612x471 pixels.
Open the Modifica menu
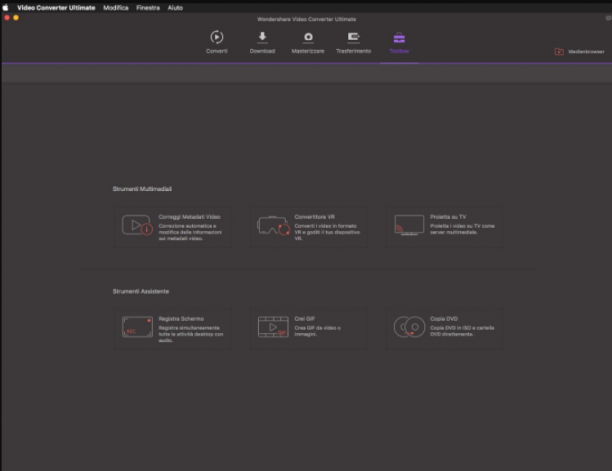(116, 7)
